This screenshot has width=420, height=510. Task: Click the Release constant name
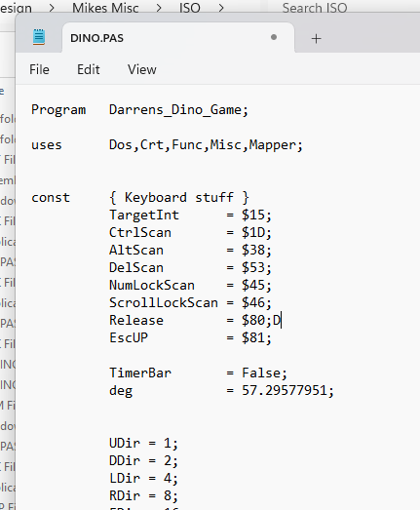pyautogui.click(x=136, y=321)
